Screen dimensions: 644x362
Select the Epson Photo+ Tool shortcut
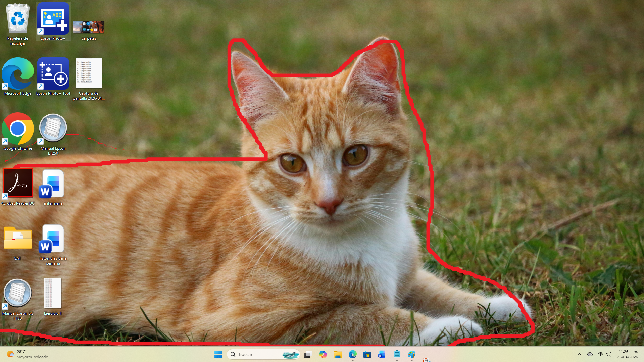53,74
